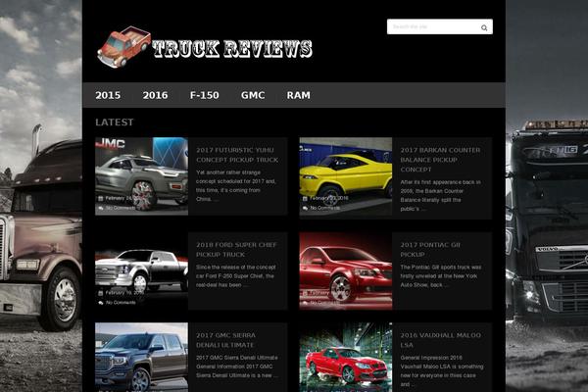Click comments icon on Yuhu concept post
The image size is (588, 392).
pyautogui.click(x=101, y=208)
